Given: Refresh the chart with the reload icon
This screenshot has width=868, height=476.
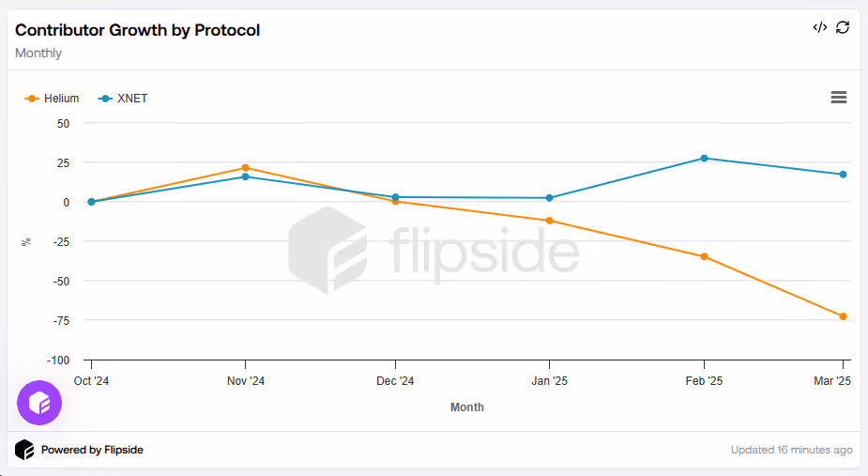Looking at the screenshot, I should (843, 27).
